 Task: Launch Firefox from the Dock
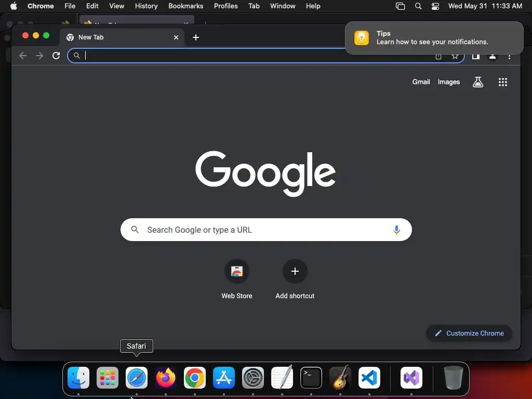(166, 377)
